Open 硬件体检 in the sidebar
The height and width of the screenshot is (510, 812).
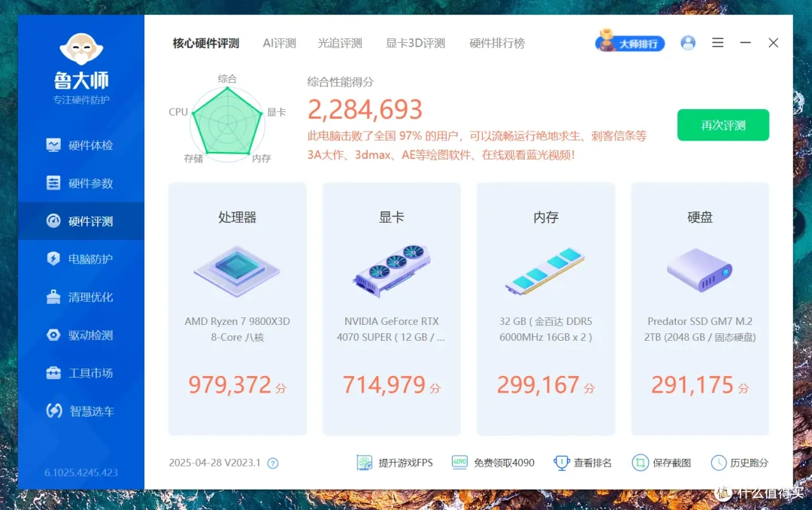(80, 145)
